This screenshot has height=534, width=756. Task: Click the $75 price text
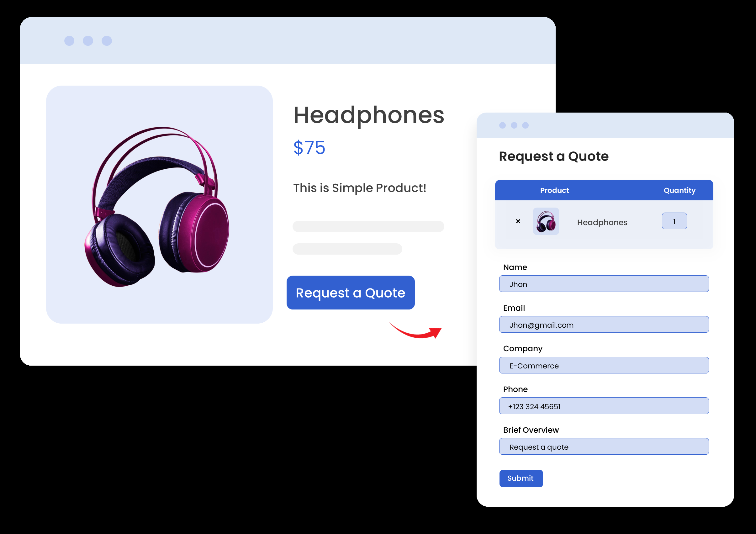coord(309,147)
